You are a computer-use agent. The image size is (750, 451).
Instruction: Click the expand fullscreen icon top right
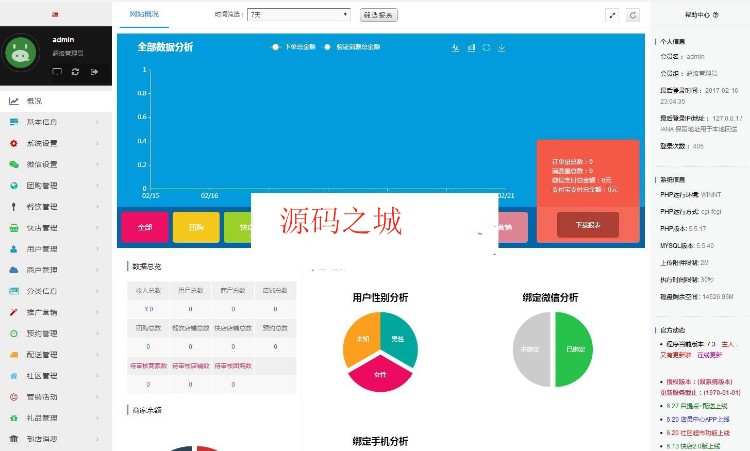pyautogui.click(x=612, y=15)
